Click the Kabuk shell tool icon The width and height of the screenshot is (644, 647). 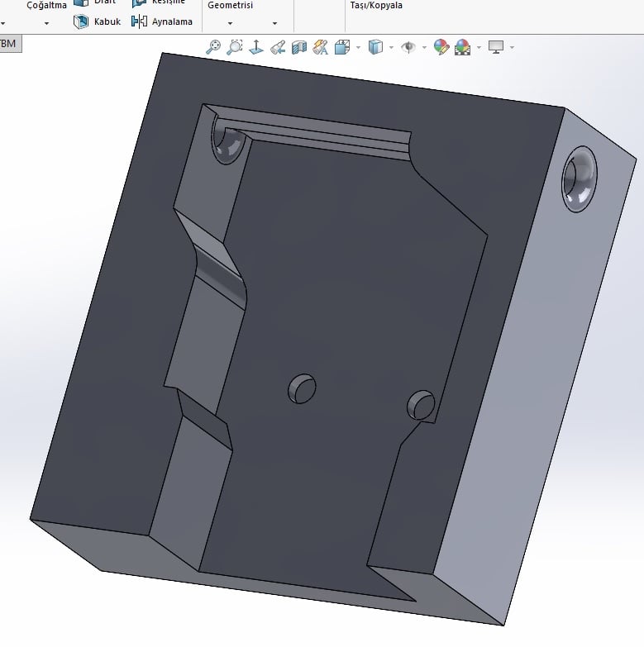pos(80,21)
